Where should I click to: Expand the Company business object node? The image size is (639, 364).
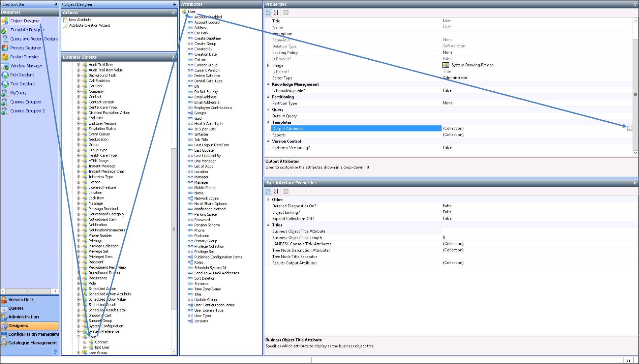(x=79, y=91)
